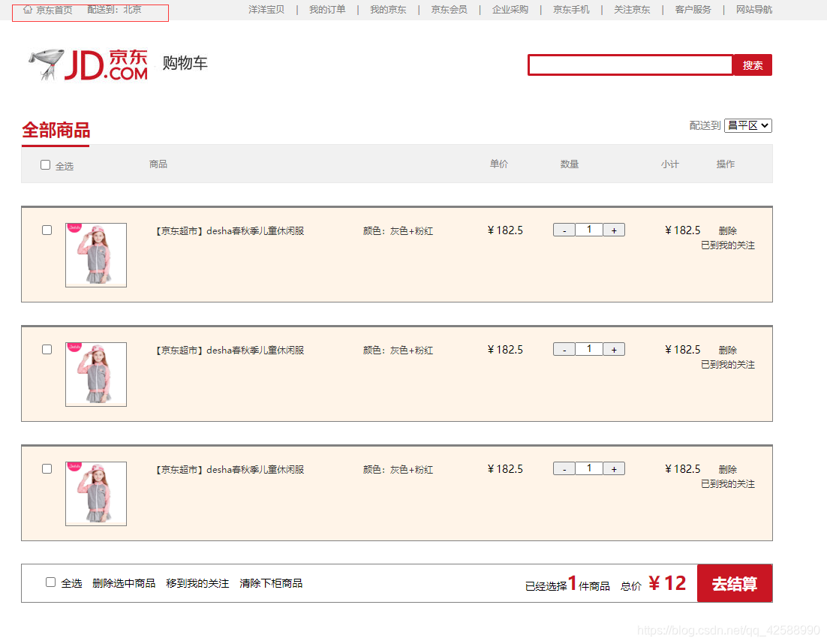The width and height of the screenshot is (827, 644).
Task: Tick the 全选 checkbox in the bottom bar
Action: pyautogui.click(x=50, y=582)
